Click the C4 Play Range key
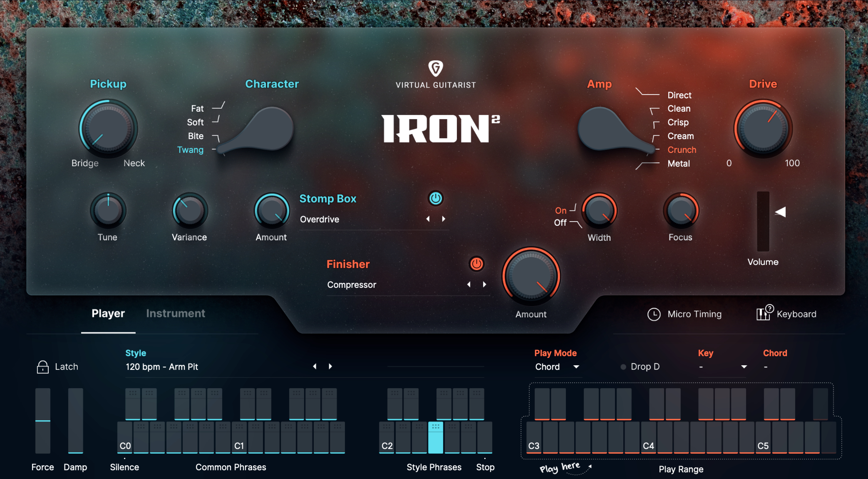This screenshot has height=479, width=868. tap(648, 438)
